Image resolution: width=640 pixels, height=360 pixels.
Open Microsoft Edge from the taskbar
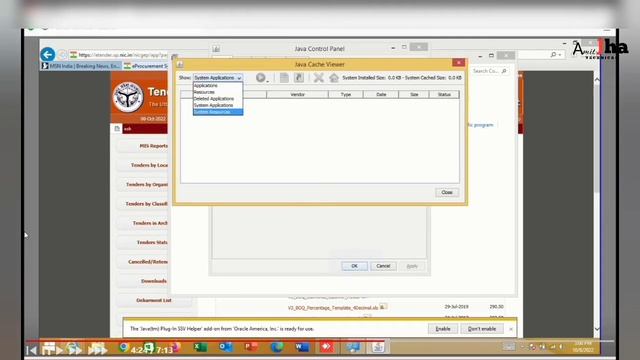(277, 347)
